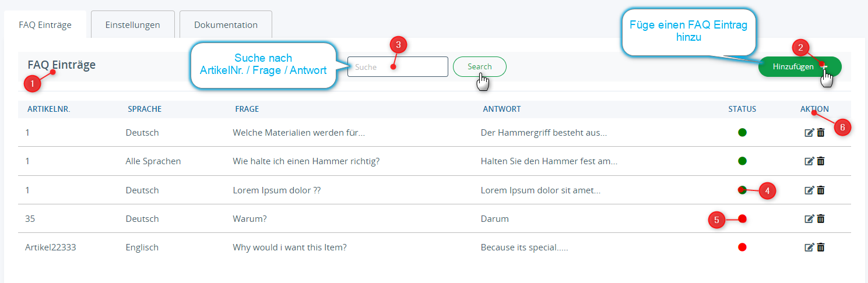Screen dimensions: 868x283
Task: Click the green Hinzufügen button
Action: click(800, 67)
